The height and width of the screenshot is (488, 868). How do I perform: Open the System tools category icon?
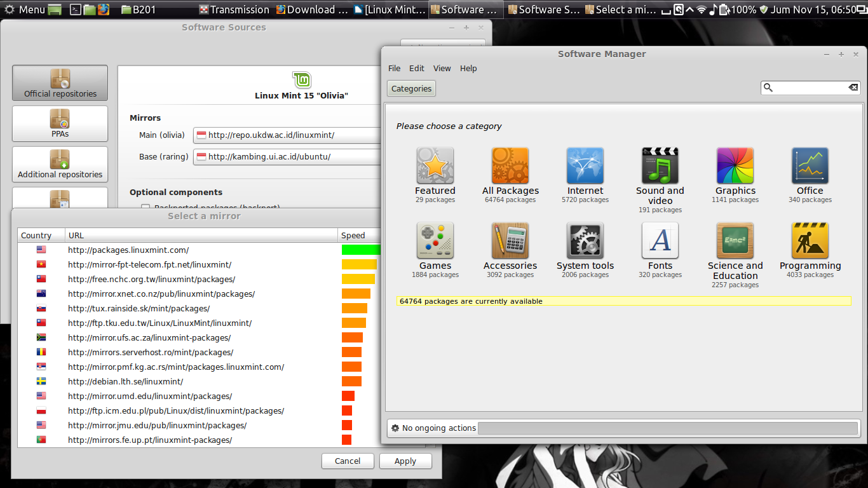(x=585, y=240)
